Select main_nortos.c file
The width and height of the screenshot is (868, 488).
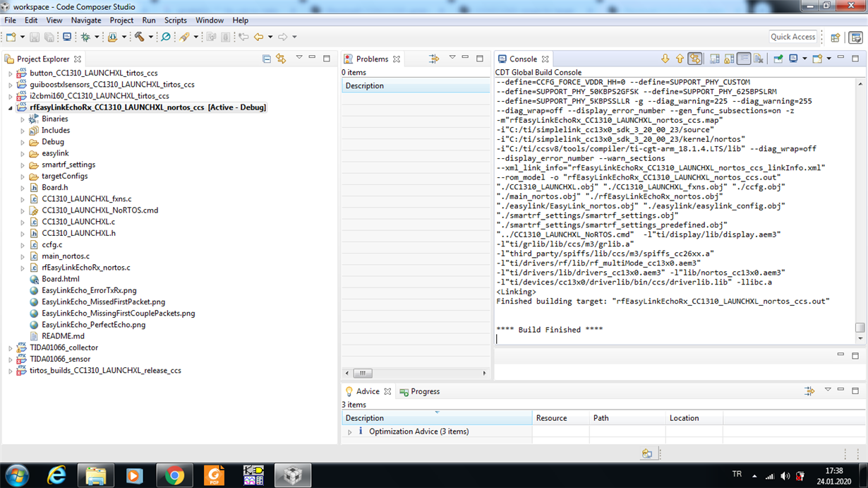coord(66,256)
